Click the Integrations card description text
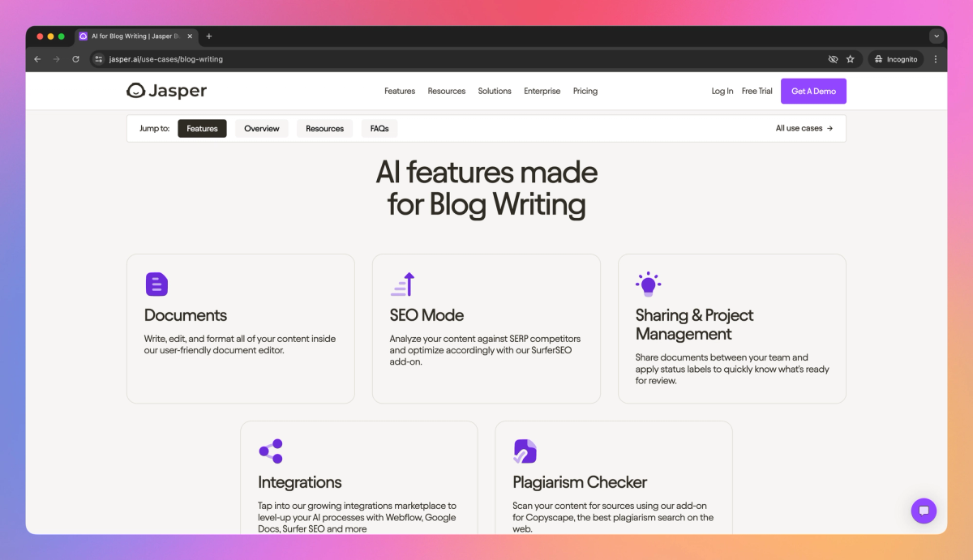The height and width of the screenshot is (560, 973). (358, 517)
